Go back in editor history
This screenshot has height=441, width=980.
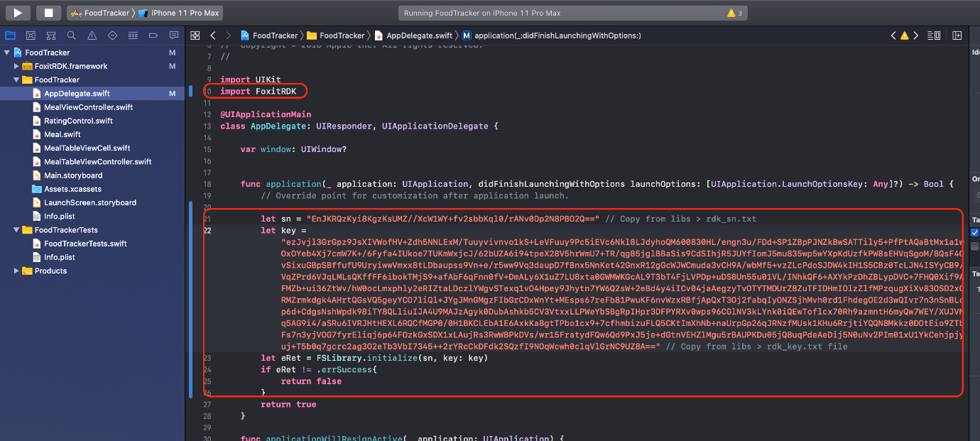tap(212, 35)
